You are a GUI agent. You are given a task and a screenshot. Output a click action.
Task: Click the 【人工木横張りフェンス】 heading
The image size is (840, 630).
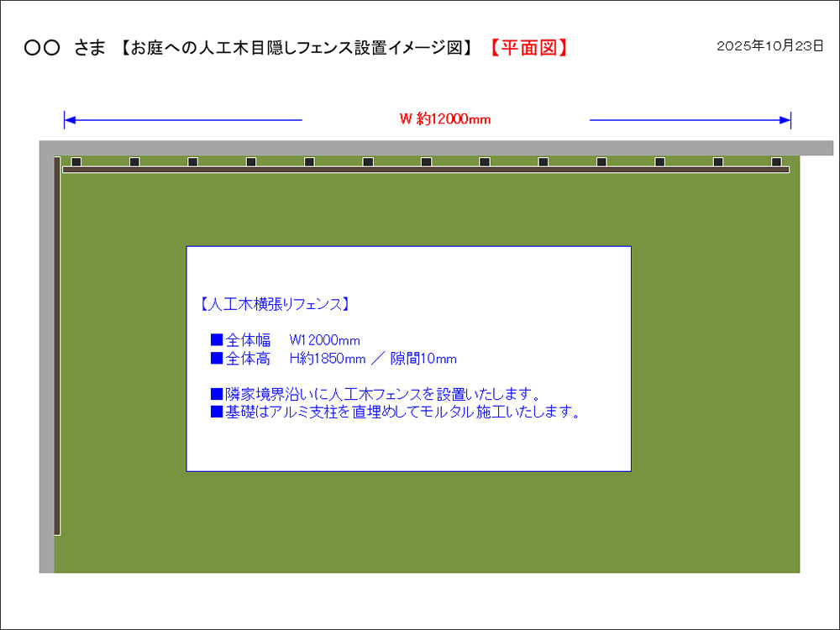(x=276, y=305)
